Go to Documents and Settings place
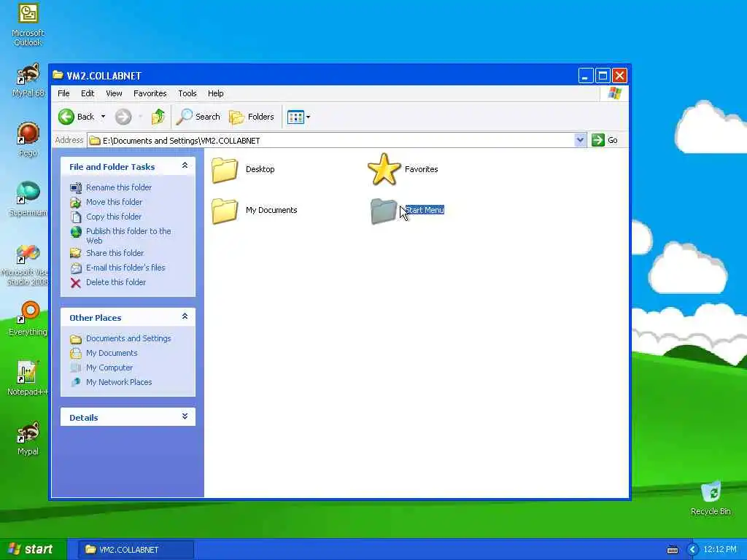747x560 pixels. point(128,338)
